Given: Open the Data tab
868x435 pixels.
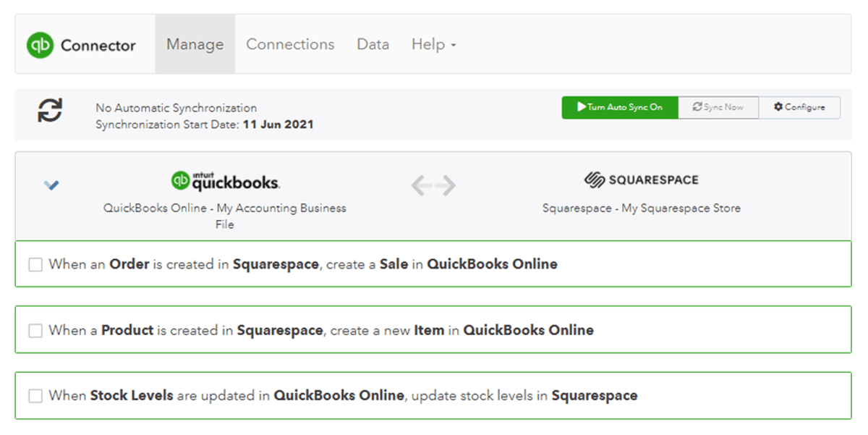Looking at the screenshot, I should 373,44.
